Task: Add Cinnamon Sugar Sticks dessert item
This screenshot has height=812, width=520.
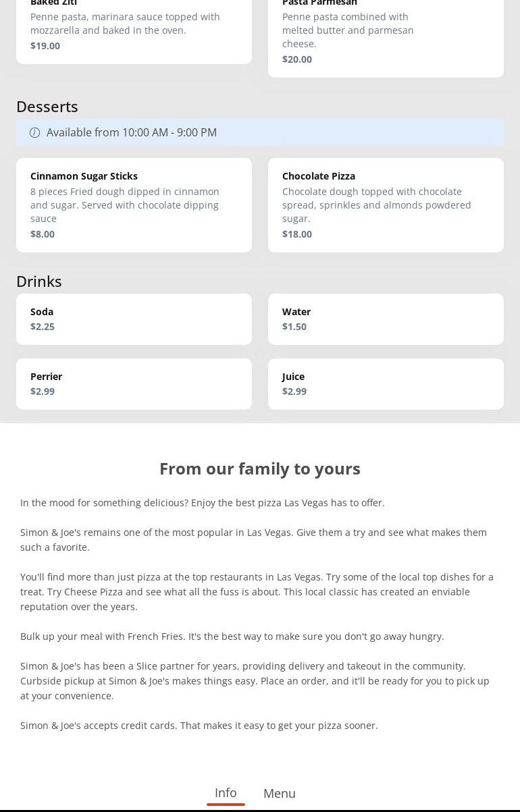Action: pyautogui.click(x=134, y=205)
